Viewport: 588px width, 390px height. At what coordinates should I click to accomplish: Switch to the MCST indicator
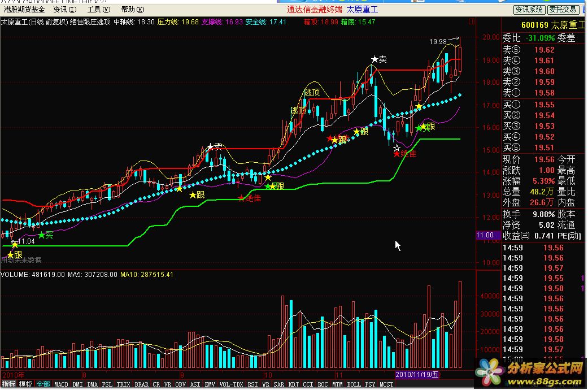point(386,384)
